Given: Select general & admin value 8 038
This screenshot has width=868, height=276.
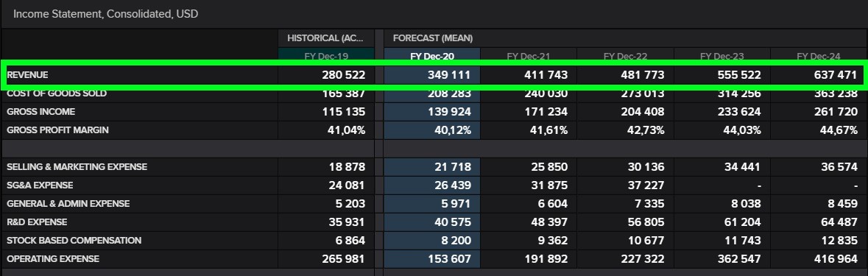Looking at the screenshot, I should (x=746, y=204).
